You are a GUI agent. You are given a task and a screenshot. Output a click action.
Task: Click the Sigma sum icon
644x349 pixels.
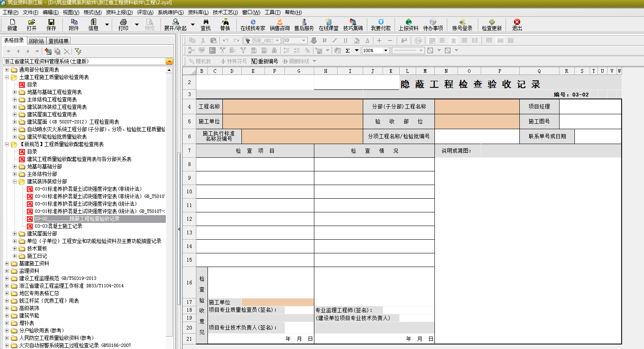pyautogui.click(x=348, y=51)
